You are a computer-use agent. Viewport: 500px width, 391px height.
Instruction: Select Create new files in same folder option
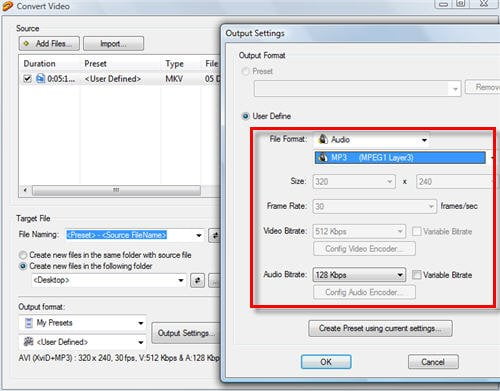(23, 255)
